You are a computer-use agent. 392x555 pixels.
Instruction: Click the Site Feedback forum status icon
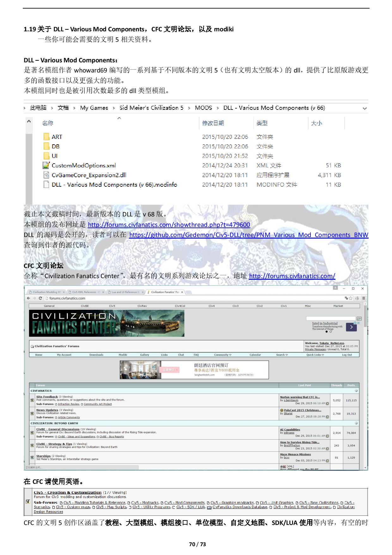[x=32, y=400]
